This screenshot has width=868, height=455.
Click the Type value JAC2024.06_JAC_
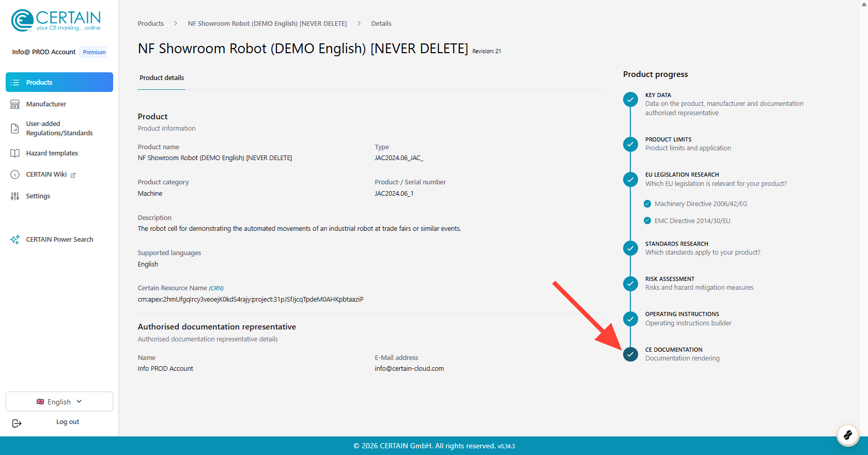(399, 158)
